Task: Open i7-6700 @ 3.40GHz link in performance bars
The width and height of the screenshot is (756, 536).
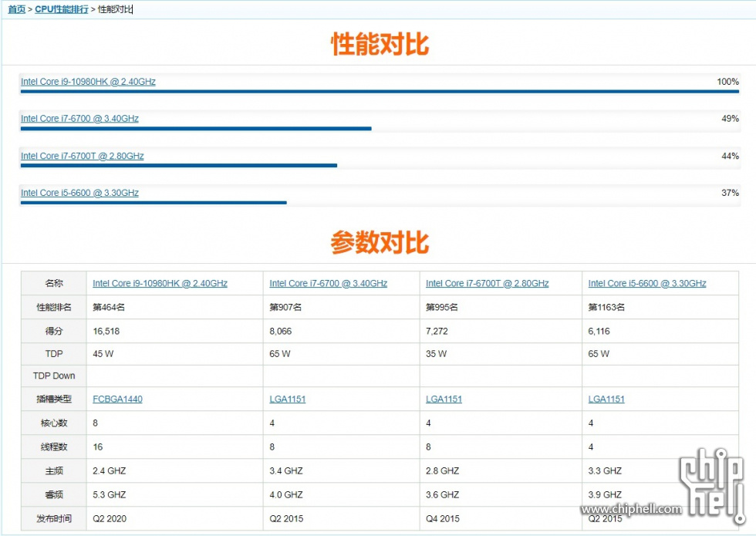Action: 79,118
